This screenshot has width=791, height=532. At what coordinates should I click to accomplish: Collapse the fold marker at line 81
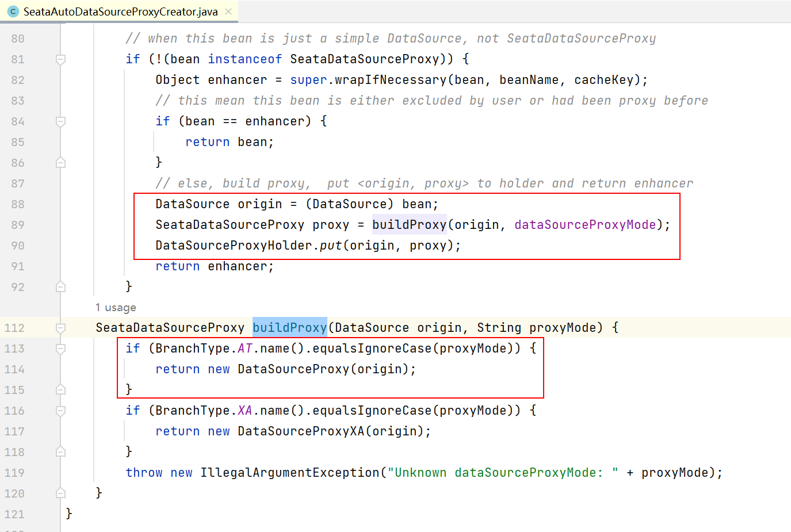click(60, 59)
